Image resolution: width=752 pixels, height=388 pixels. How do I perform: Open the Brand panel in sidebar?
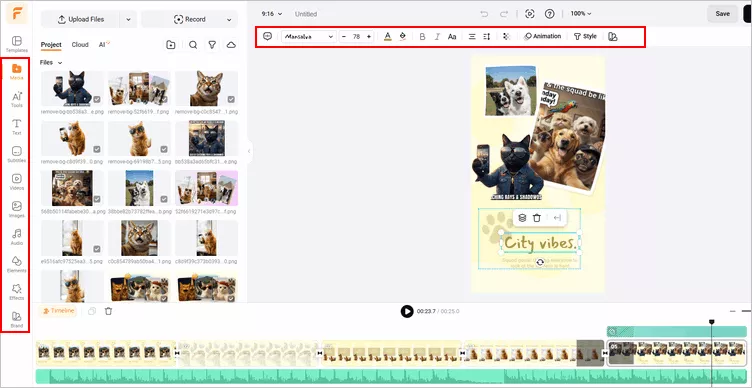tap(17, 319)
